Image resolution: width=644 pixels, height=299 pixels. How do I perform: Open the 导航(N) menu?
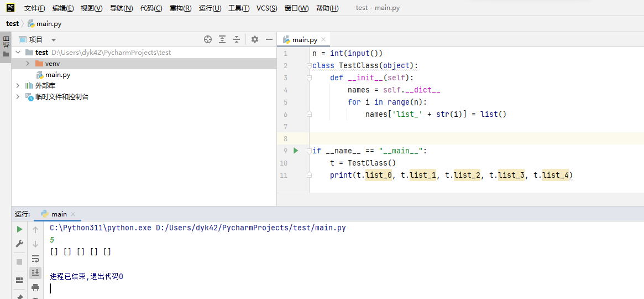coord(121,8)
